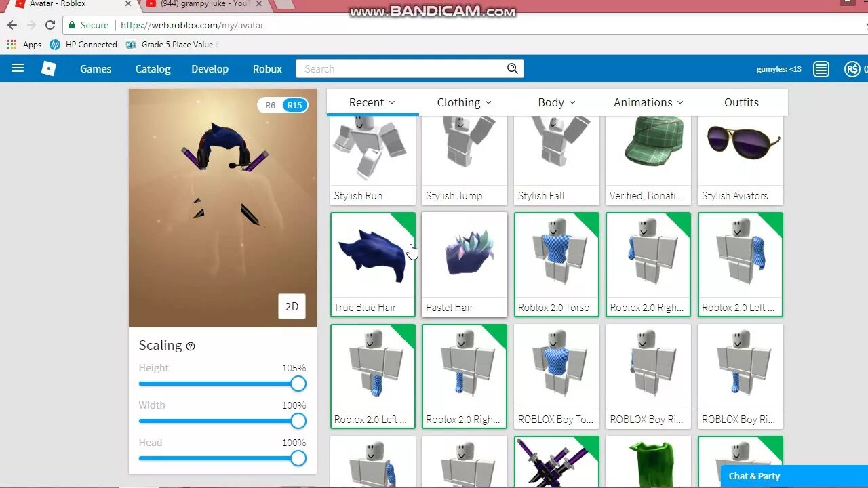Click the True Blue Hair label
The width and height of the screenshot is (868, 488).
click(365, 308)
